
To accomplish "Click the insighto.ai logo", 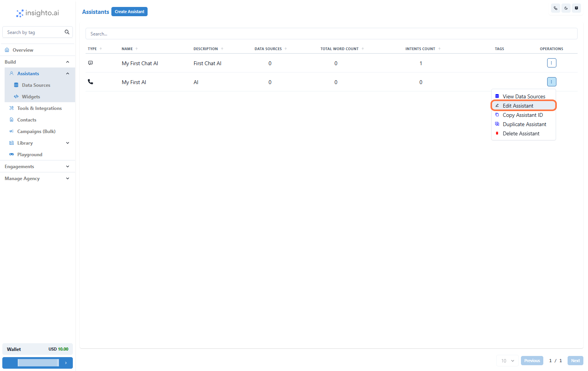I will coord(37,13).
